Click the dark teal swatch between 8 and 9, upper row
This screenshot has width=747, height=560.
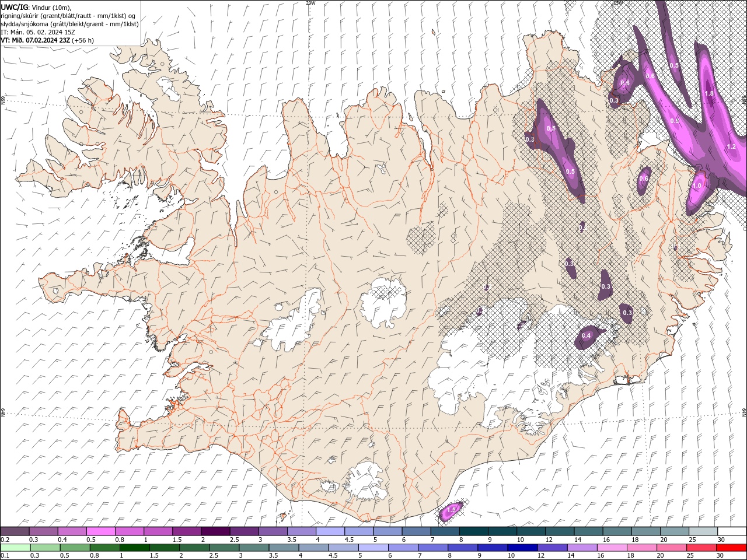pos(473,531)
